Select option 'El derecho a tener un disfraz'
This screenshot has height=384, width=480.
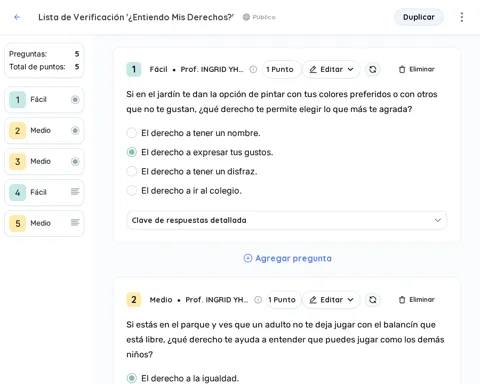[x=132, y=171]
